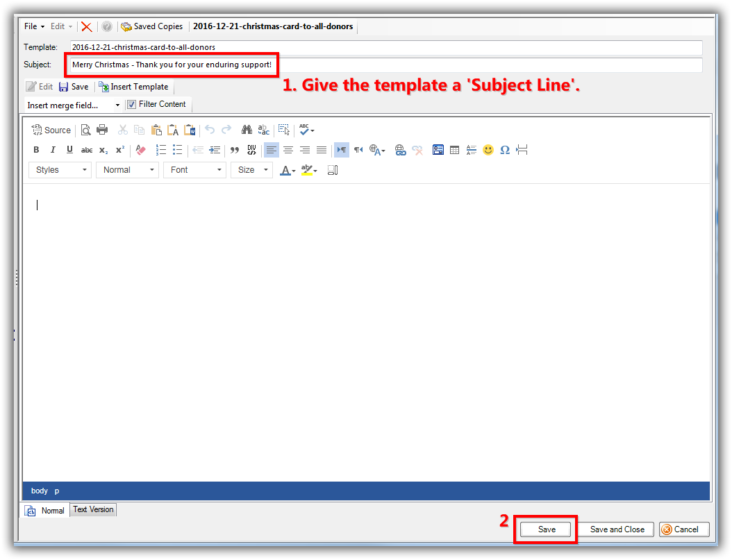Uncheck the Filter Content checkbox
Image resolution: width=732 pixels, height=560 pixels.
[x=131, y=105]
